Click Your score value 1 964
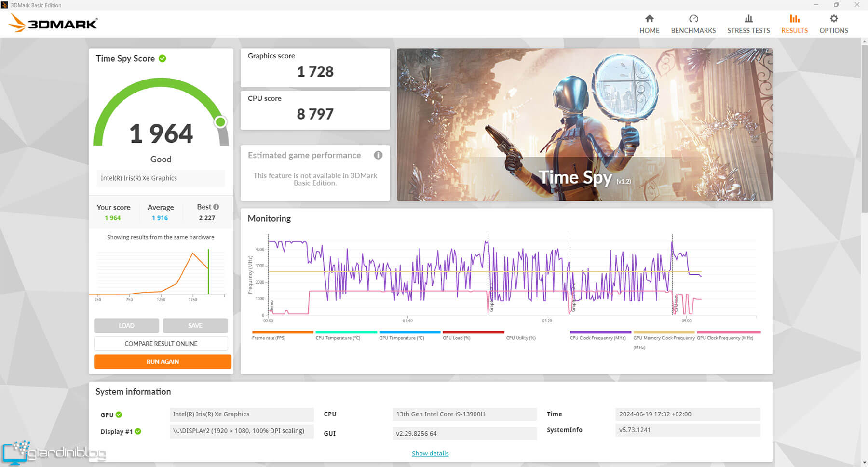868x467 pixels. point(112,218)
